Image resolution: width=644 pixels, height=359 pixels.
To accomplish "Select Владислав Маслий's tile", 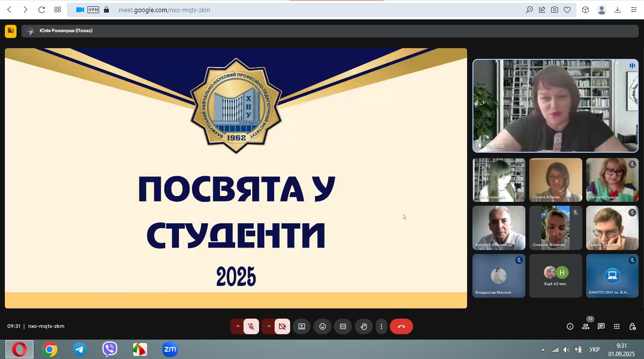I will click(x=499, y=276).
